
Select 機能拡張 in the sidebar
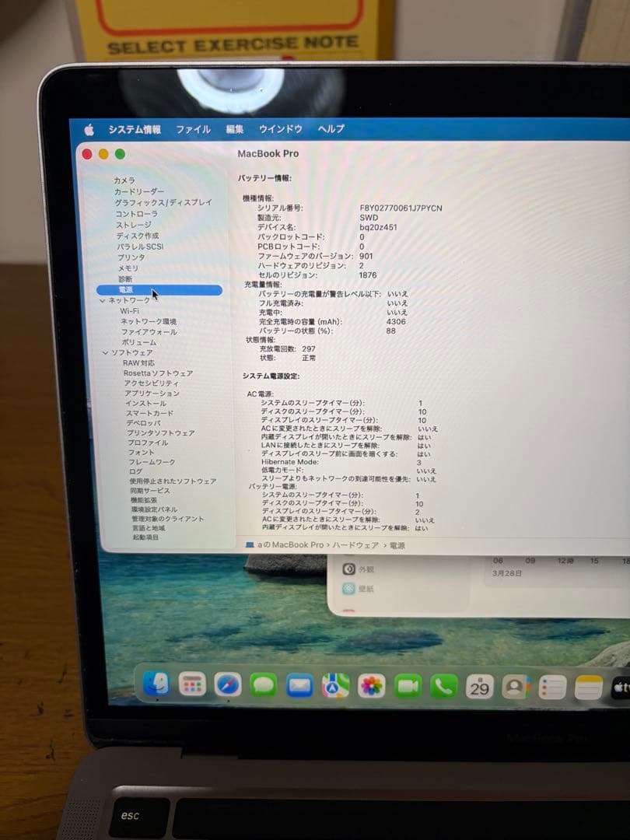(x=144, y=500)
